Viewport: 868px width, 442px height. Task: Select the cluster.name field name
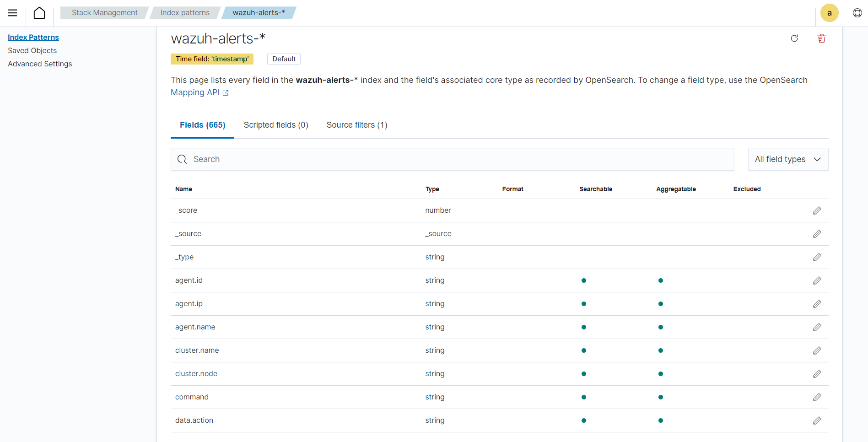tap(197, 350)
